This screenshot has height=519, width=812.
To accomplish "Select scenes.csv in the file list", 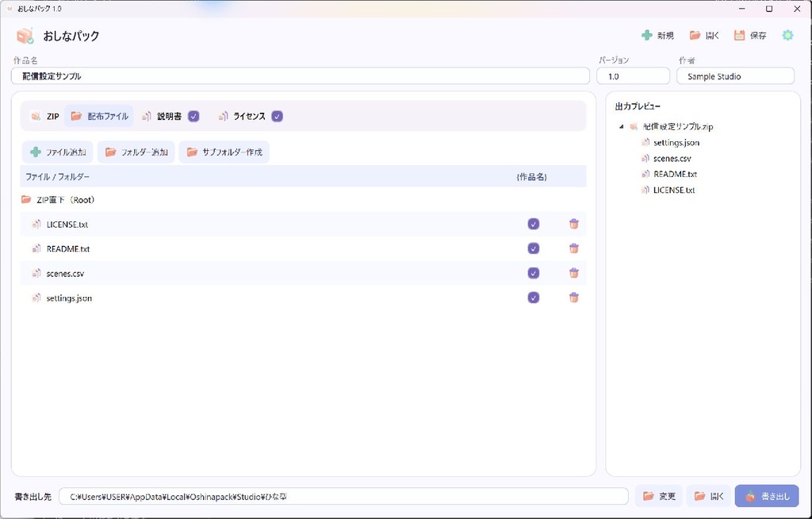I will click(303, 273).
